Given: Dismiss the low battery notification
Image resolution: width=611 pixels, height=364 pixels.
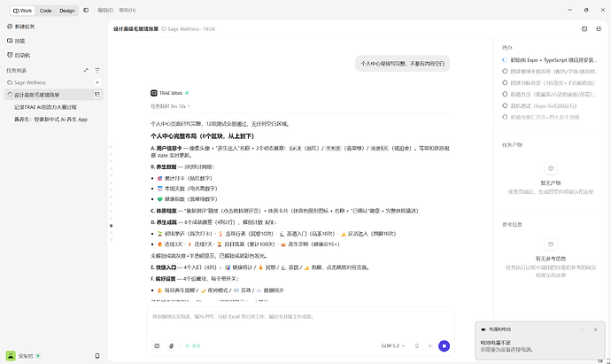Looking at the screenshot, I should pyautogui.click(x=596, y=329).
